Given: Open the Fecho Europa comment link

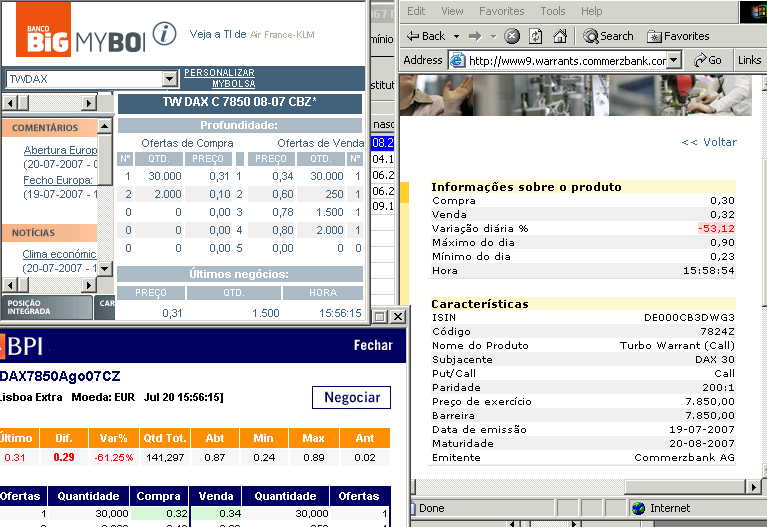Looking at the screenshot, I should (58, 180).
